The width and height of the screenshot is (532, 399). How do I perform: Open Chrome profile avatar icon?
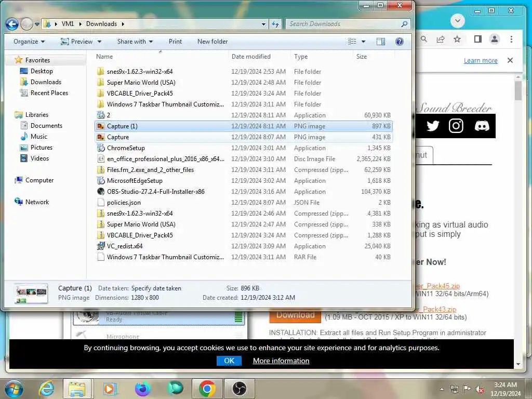tap(495, 39)
